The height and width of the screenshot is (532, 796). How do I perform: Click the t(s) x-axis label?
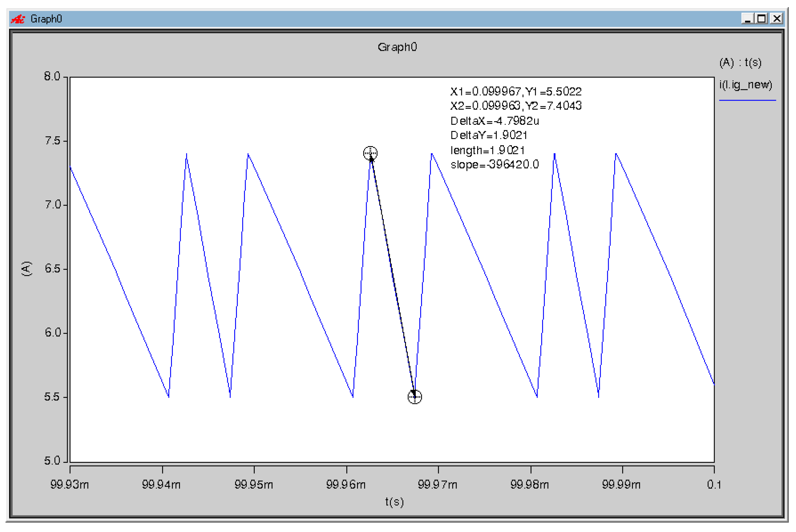pyautogui.click(x=394, y=501)
